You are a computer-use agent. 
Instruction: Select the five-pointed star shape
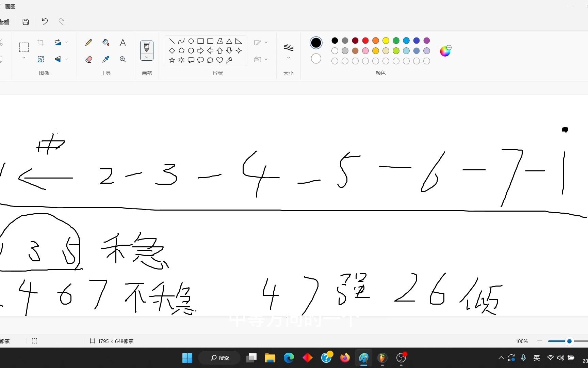tap(172, 60)
